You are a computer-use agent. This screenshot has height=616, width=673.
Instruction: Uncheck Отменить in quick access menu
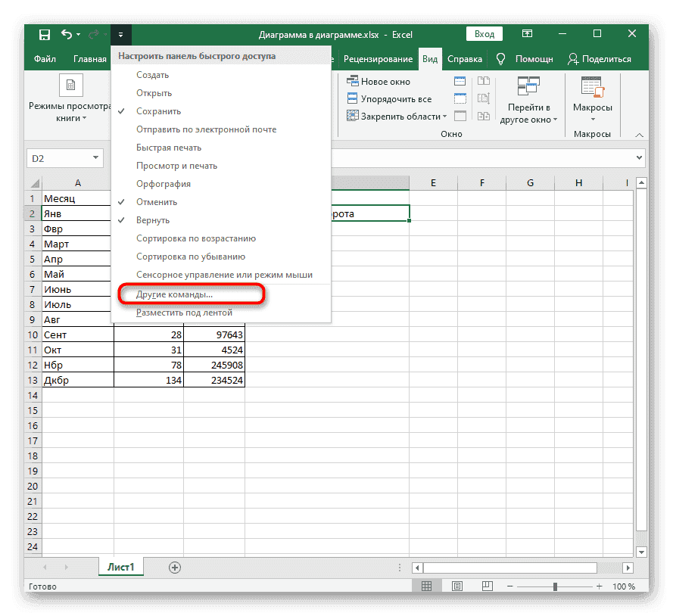[x=156, y=202]
